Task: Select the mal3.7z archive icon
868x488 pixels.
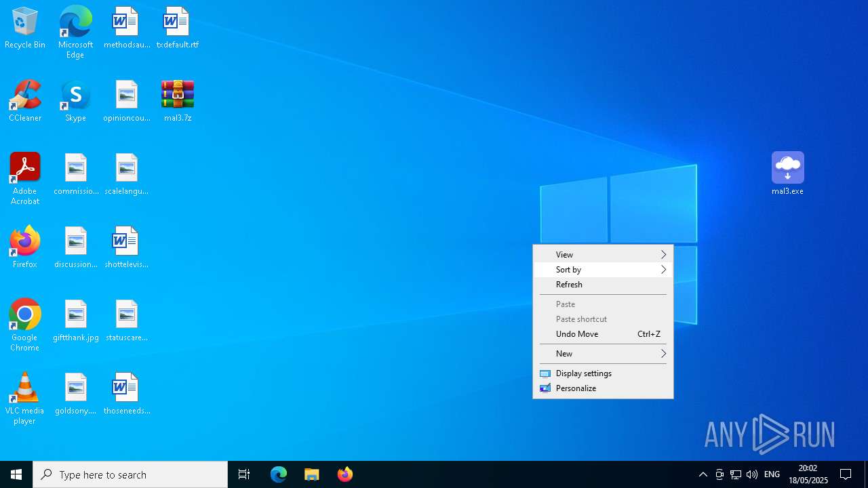Action: click(x=177, y=102)
